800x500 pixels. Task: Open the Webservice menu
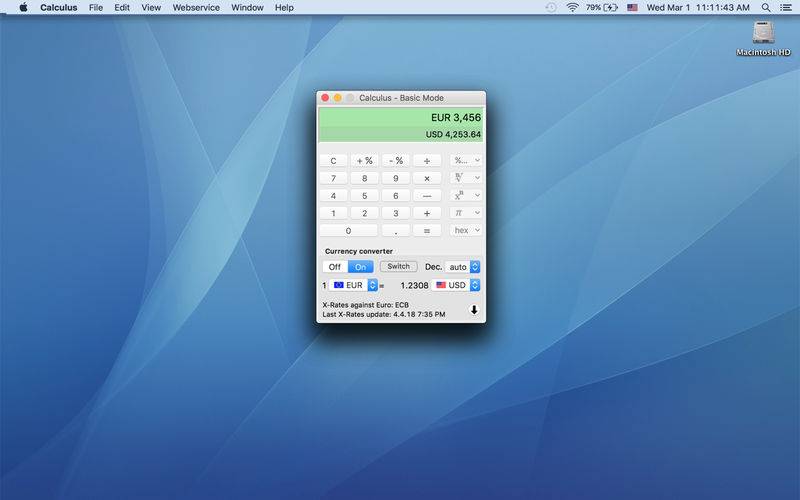coord(196,8)
